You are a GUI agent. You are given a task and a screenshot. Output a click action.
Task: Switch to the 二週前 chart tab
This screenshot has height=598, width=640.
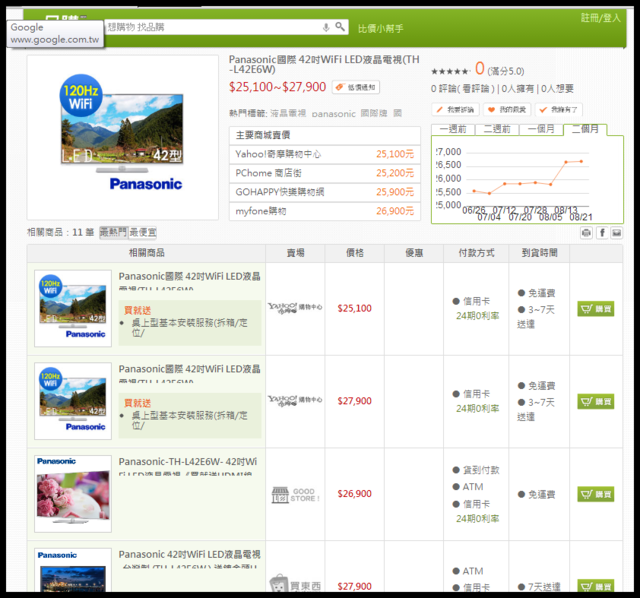click(497, 129)
